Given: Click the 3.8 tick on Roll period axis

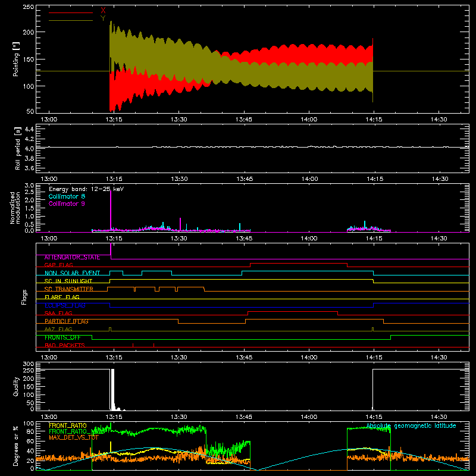Looking at the screenshot, I should click(29, 158).
